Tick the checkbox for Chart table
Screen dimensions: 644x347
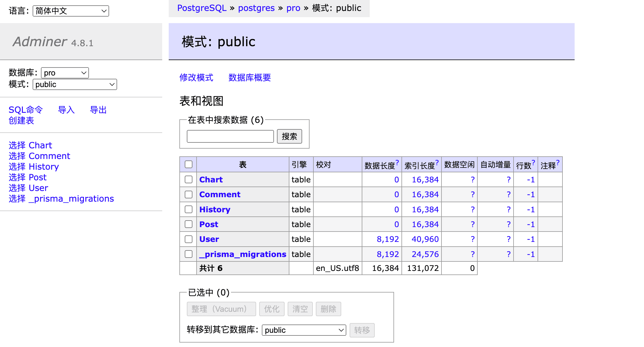[189, 179]
